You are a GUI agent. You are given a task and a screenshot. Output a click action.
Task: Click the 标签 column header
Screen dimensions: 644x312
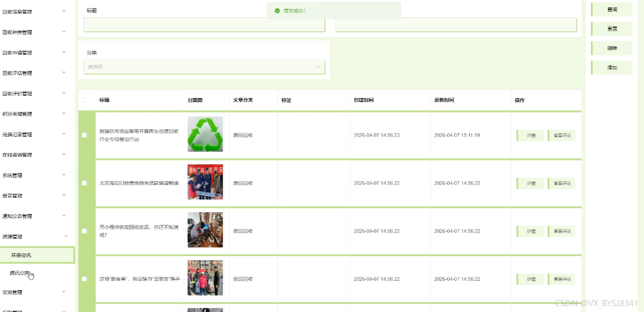287,100
